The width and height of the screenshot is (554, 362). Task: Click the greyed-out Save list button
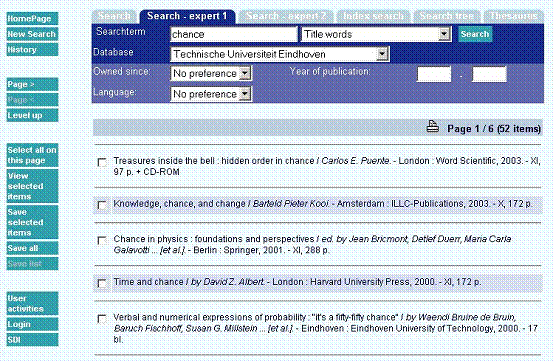(32, 264)
